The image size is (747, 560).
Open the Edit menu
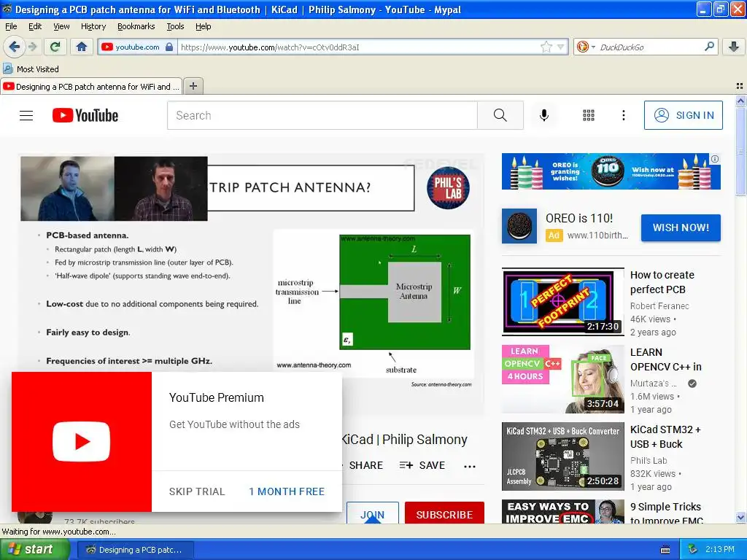point(35,26)
